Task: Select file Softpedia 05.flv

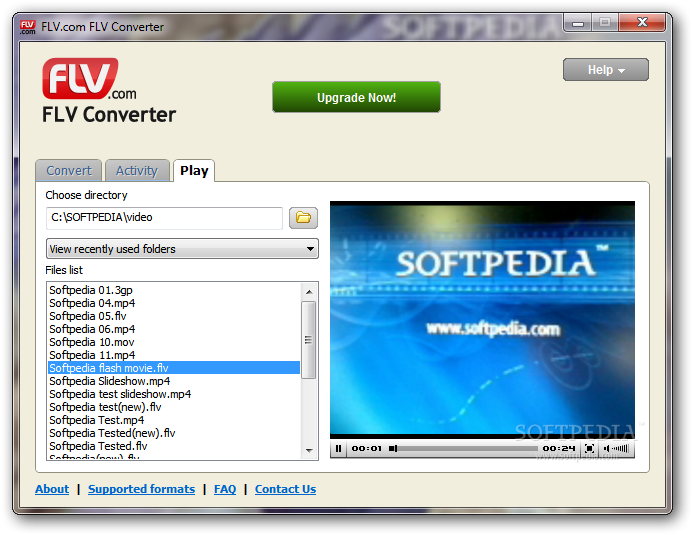Action: tap(174, 316)
